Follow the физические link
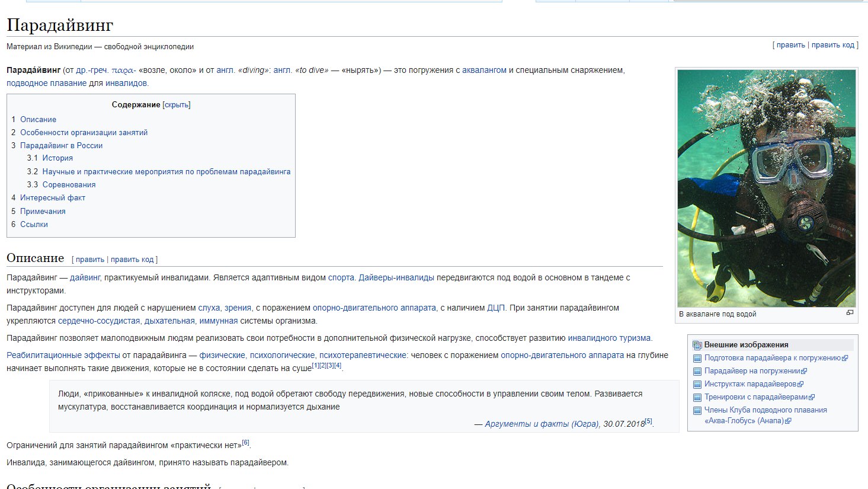This screenshot has height=489, width=868. click(222, 355)
